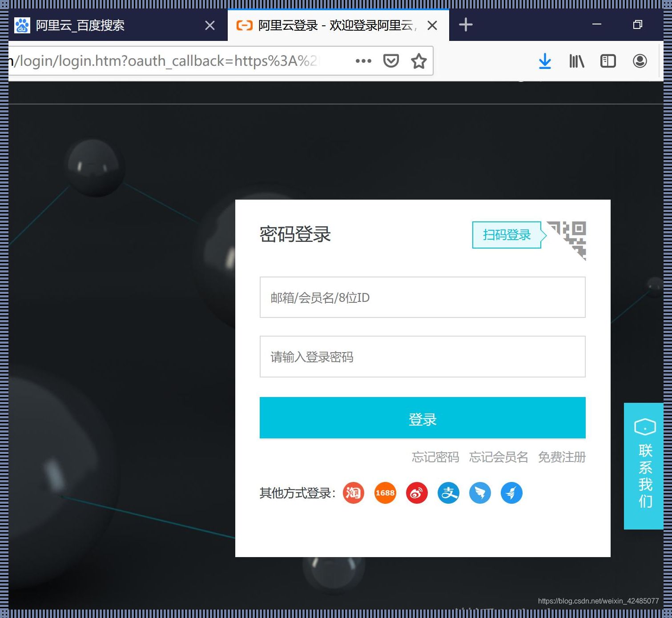Open the page actions three-dot menu

click(363, 61)
